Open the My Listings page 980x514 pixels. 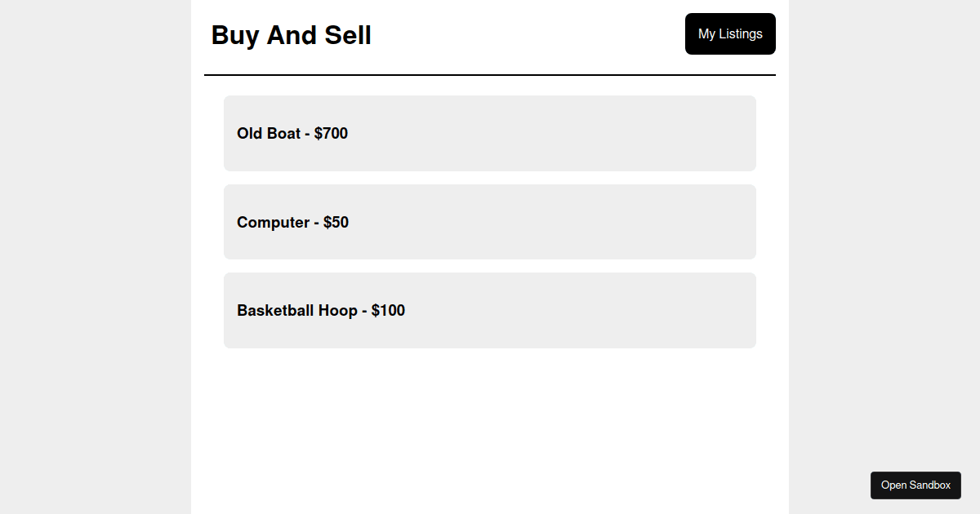coord(730,34)
